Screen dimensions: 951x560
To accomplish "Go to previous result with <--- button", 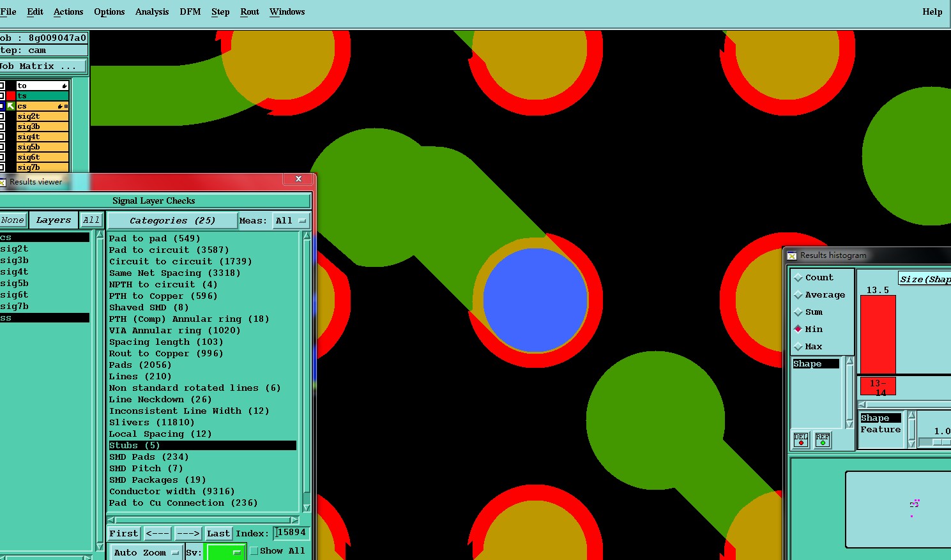I will coord(157,533).
